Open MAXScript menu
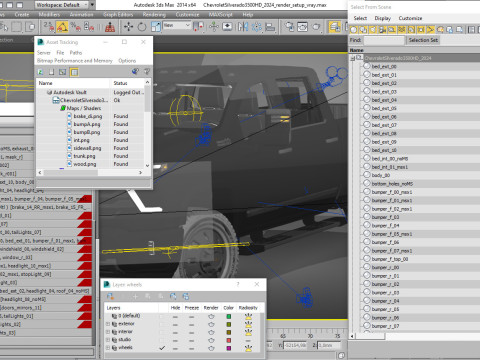480x360 pixels. (x=220, y=15)
